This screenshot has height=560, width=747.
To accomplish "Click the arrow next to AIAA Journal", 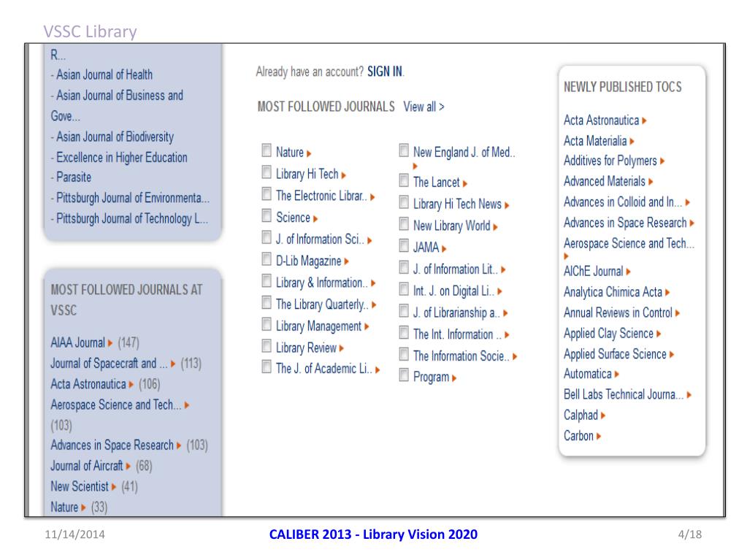I will pos(110,343).
